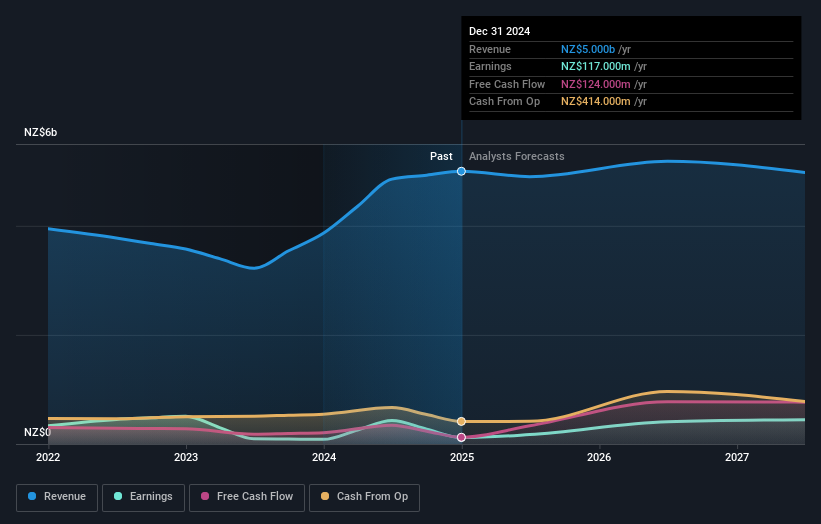
Task: Toggle the Free Cash Flow legend series
Action: click(247, 497)
